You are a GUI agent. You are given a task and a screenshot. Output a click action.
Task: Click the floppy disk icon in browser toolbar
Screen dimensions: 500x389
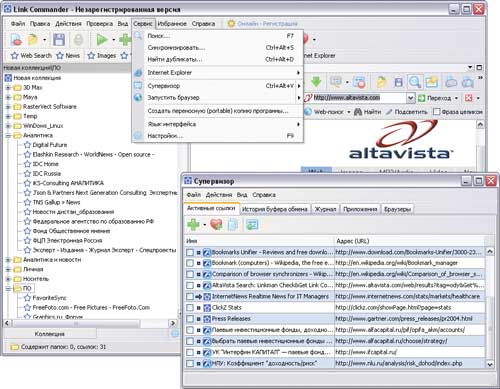click(x=398, y=82)
